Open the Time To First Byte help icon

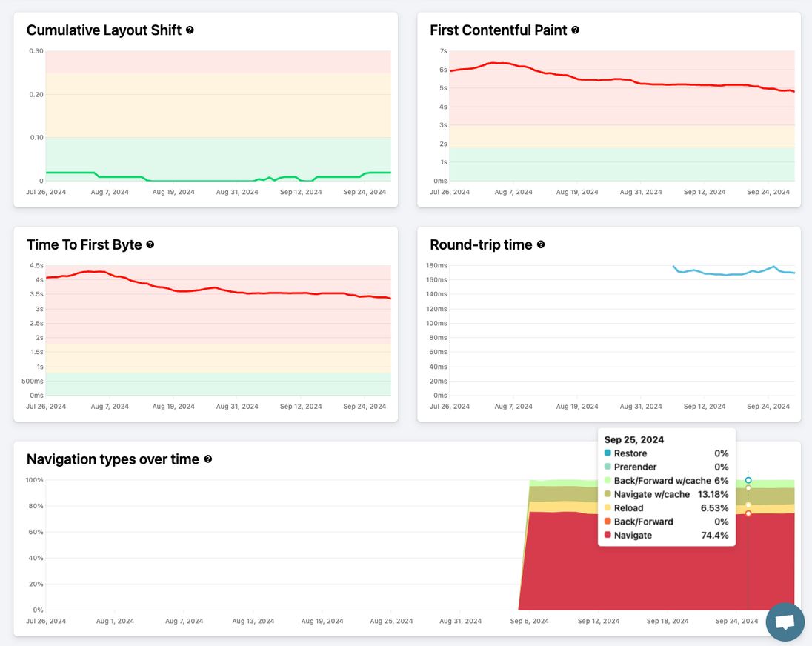point(150,244)
